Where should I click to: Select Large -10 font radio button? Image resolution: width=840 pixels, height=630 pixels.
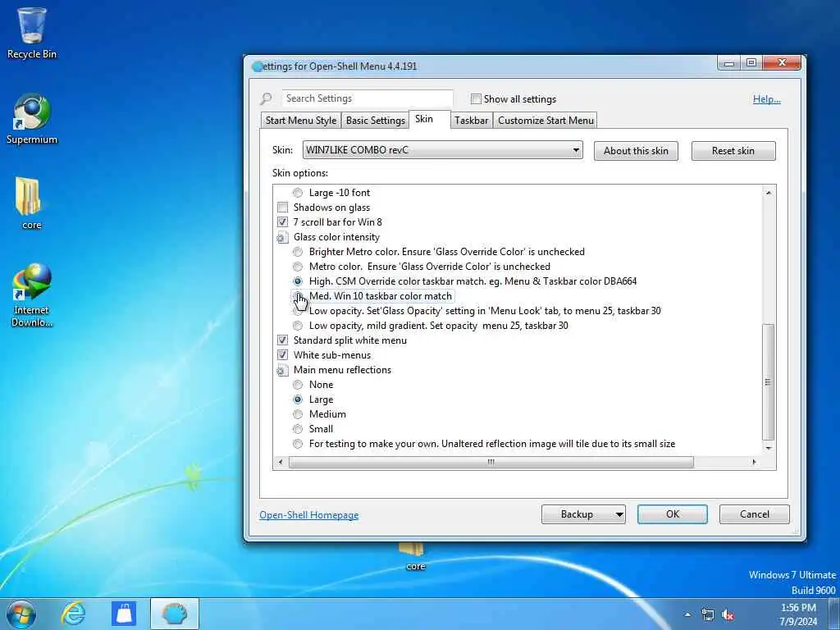point(298,193)
